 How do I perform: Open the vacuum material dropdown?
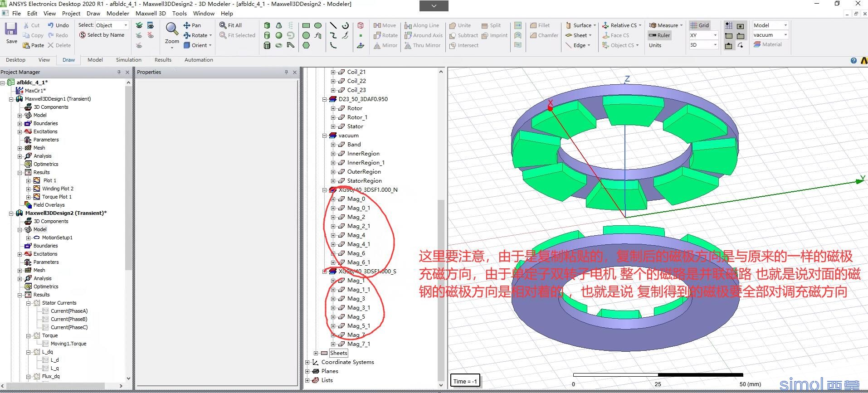[770, 35]
